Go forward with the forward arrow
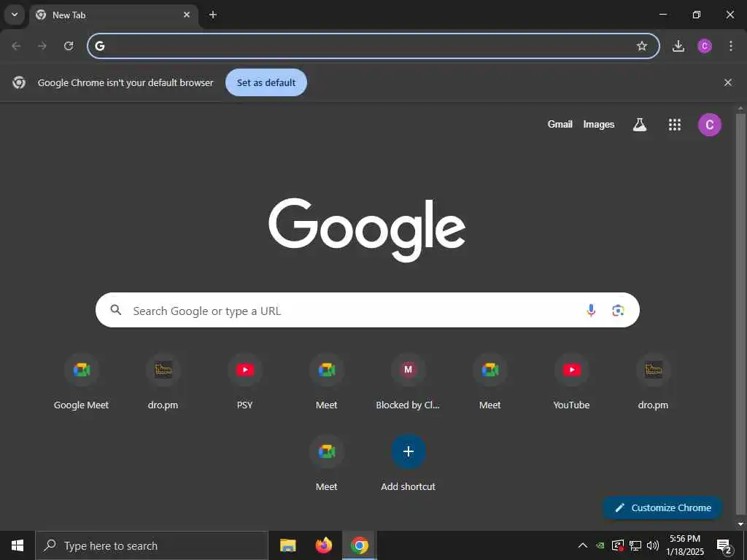 point(42,46)
